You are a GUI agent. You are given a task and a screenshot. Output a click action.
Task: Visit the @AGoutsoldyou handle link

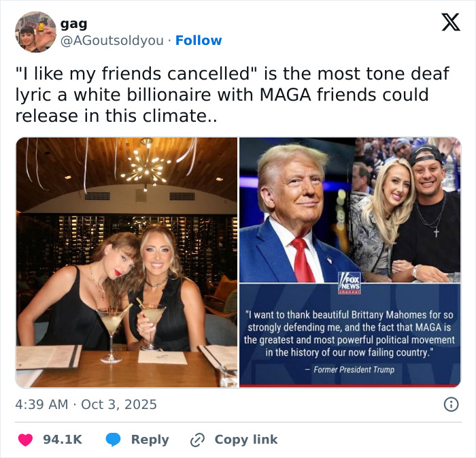click(x=112, y=41)
